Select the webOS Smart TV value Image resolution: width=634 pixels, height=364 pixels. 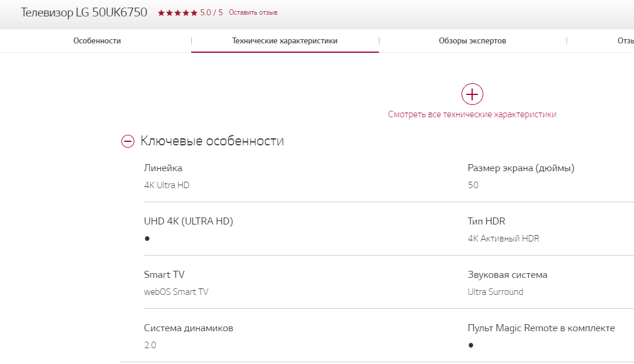click(176, 292)
